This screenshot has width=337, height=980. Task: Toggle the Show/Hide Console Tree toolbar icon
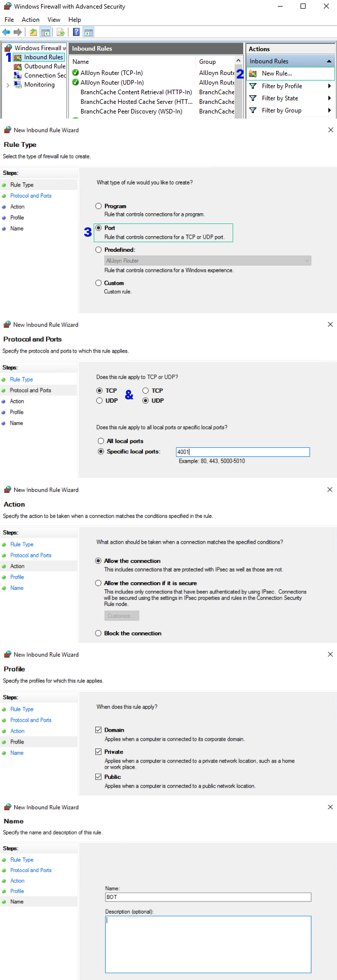(x=46, y=32)
